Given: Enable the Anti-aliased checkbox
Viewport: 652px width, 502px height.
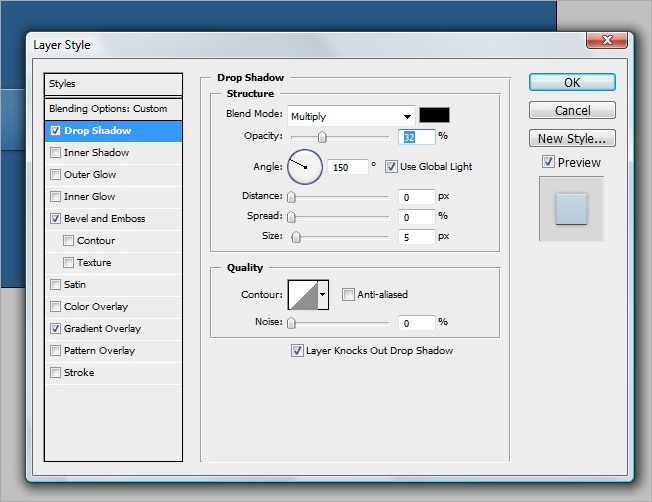Looking at the screenshot, I should click(348, 294).
